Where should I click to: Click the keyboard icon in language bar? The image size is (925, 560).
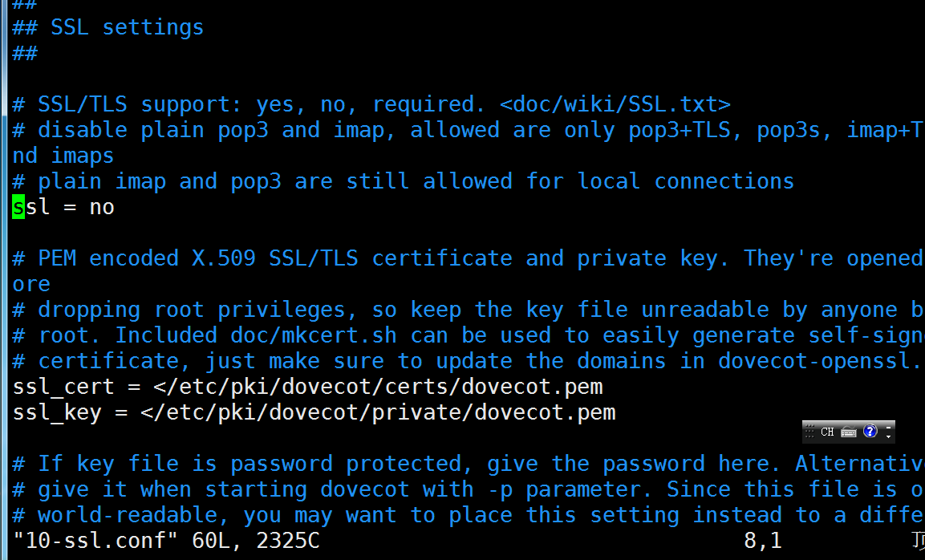pos(849,432)
